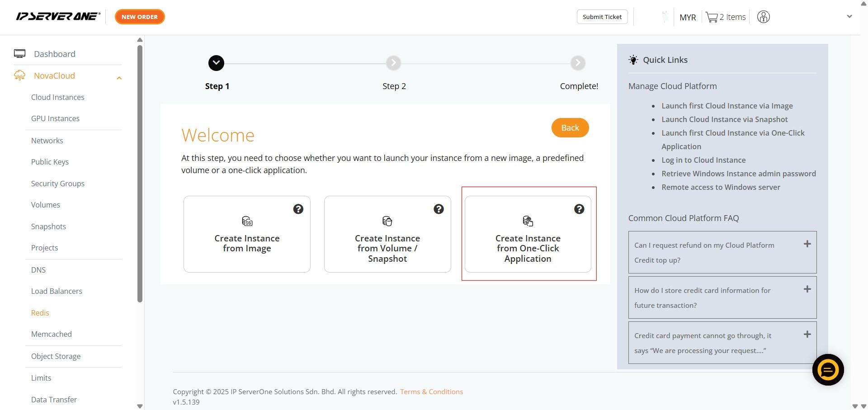Click the Dashboard monitor icon
868x410 pixels.
[x=19, y=54]
